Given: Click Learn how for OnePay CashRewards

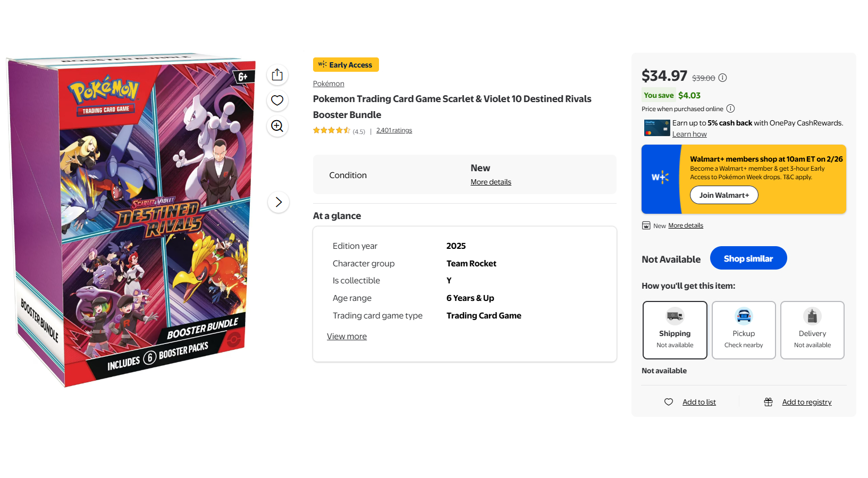Looking at the screenshot, I should [689, 134].
